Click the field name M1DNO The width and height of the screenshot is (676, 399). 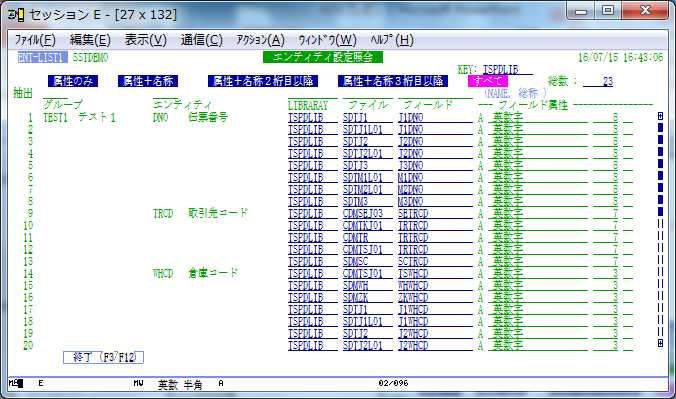pyautogui.click(x=435, y=178)
